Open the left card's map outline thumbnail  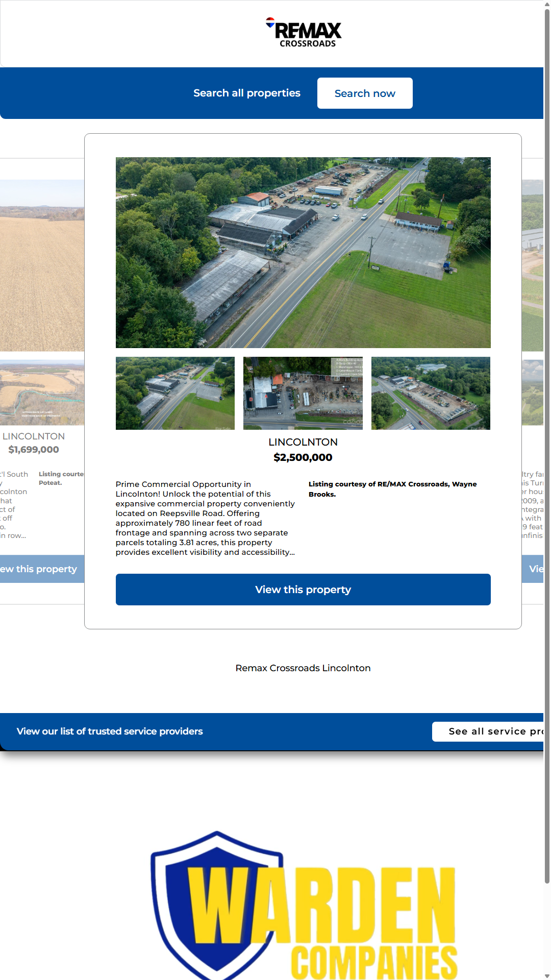click(42, 393)
